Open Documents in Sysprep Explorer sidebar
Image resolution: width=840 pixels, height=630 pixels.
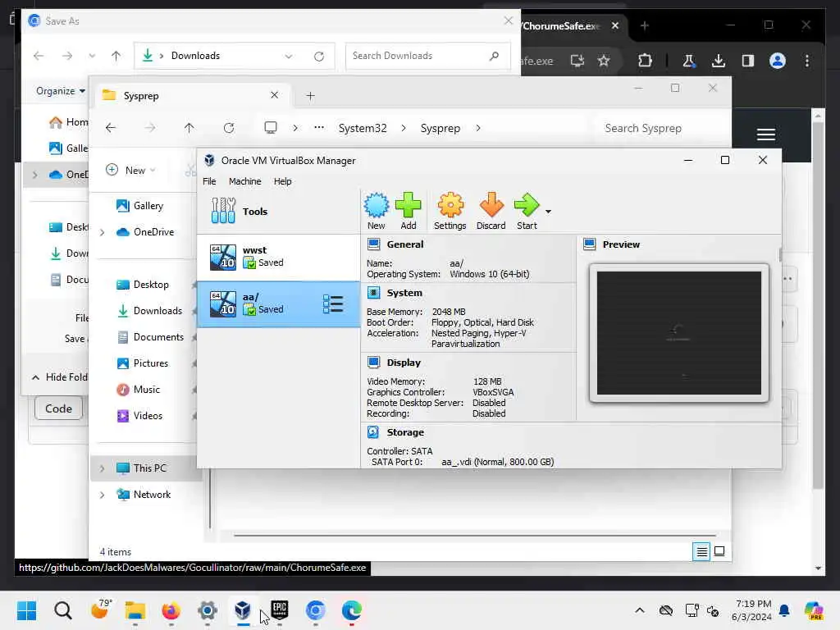[158, 337]
